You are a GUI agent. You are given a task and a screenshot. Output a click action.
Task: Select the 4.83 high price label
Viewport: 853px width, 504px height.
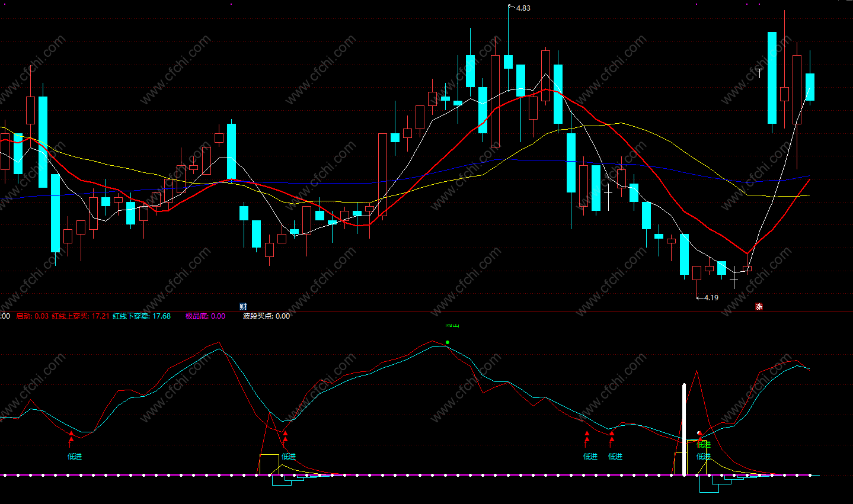(523, 8)
